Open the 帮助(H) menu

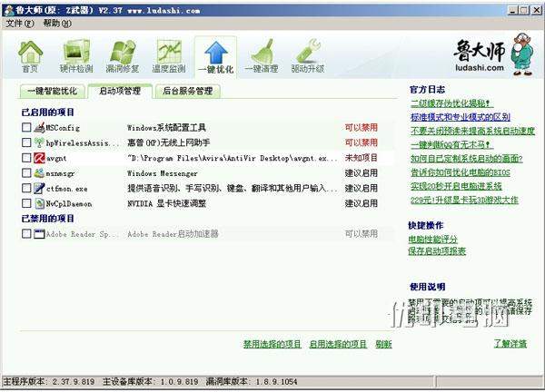(x=57, y=24)
